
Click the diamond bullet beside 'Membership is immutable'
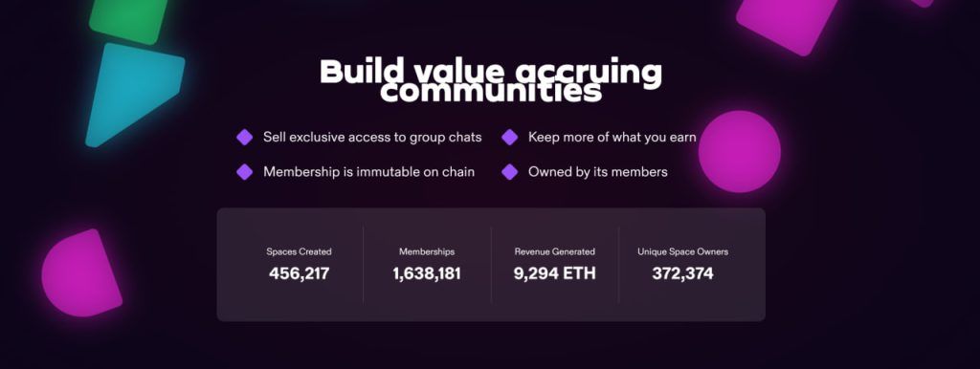(x=244, y=172)
